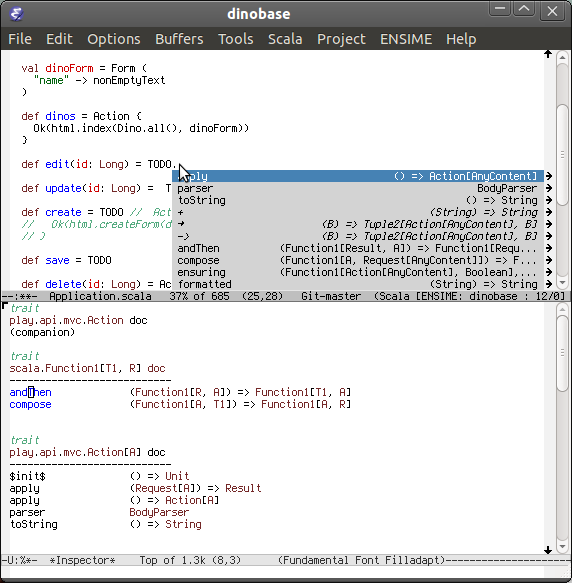Image resolution: width=572 pixels, height=583 pixels.
Task: Click up arrow of editor scrollbar
Action: (562, 58)
